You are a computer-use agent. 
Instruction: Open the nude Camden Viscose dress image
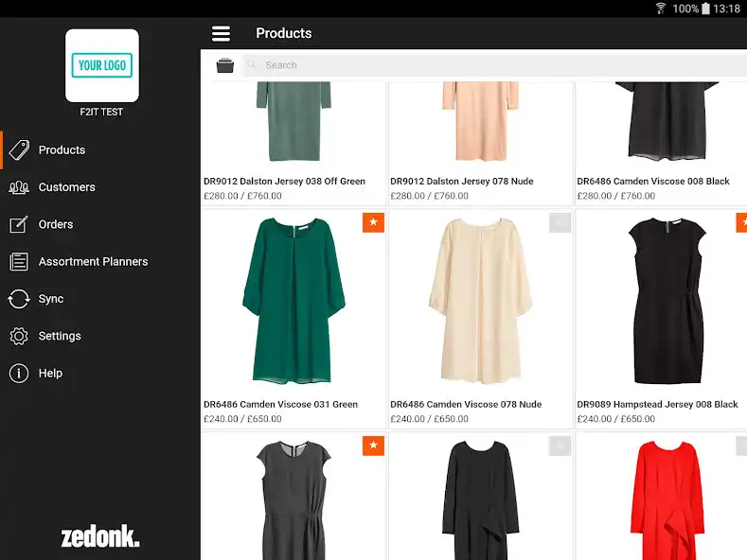(x=480, y=301)
